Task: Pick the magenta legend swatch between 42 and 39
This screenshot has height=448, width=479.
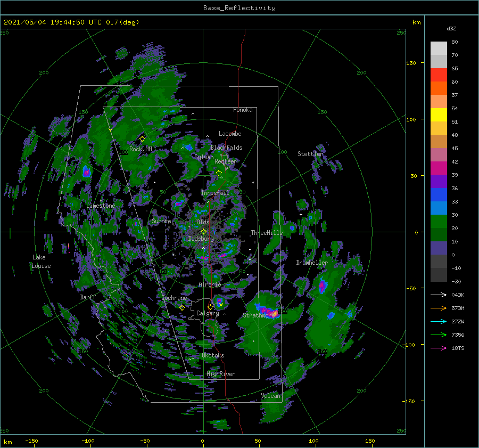Action: tap(439, 168)
